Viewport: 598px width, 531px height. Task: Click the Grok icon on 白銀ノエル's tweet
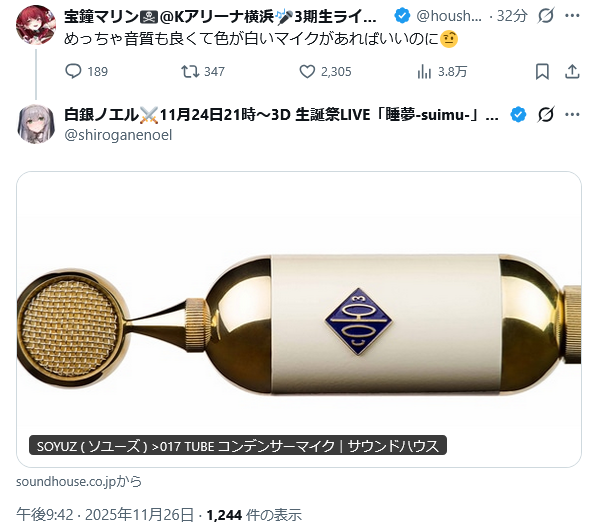(545, 114)
